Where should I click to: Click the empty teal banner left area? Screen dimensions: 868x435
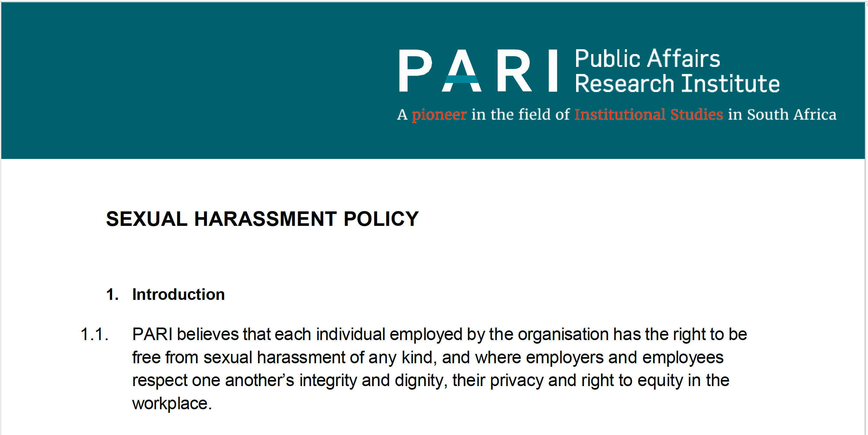(195, 80)
